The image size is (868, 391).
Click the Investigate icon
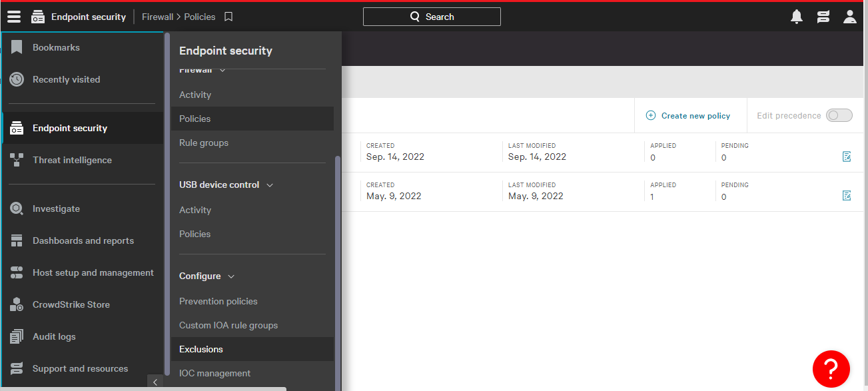[17, 208]
